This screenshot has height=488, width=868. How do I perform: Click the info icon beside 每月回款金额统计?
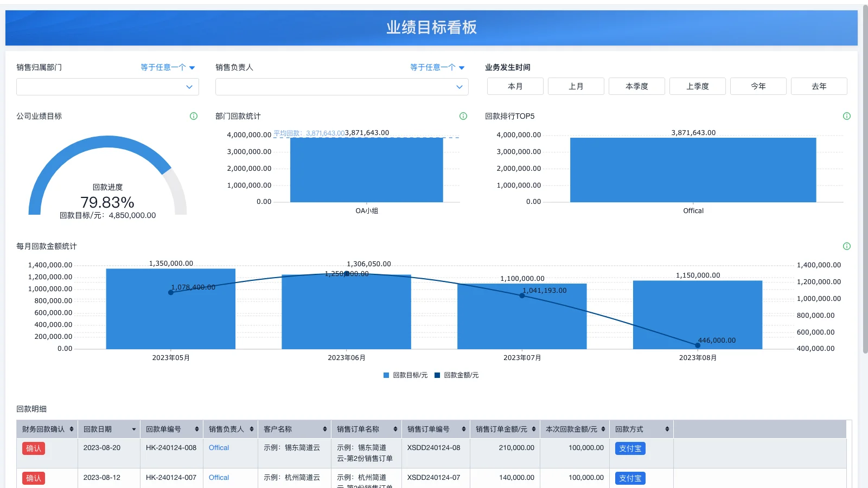tap(846, 246)
